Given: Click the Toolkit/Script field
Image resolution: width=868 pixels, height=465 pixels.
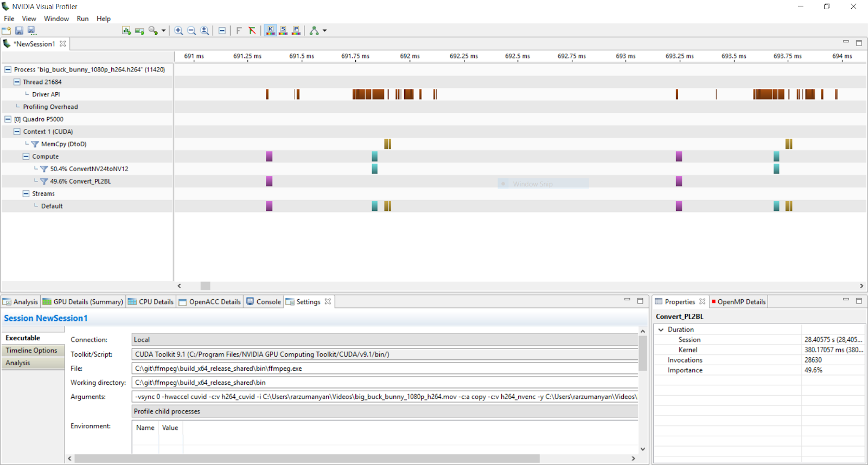Looking at the screenshot, I should tap(385, 354).
